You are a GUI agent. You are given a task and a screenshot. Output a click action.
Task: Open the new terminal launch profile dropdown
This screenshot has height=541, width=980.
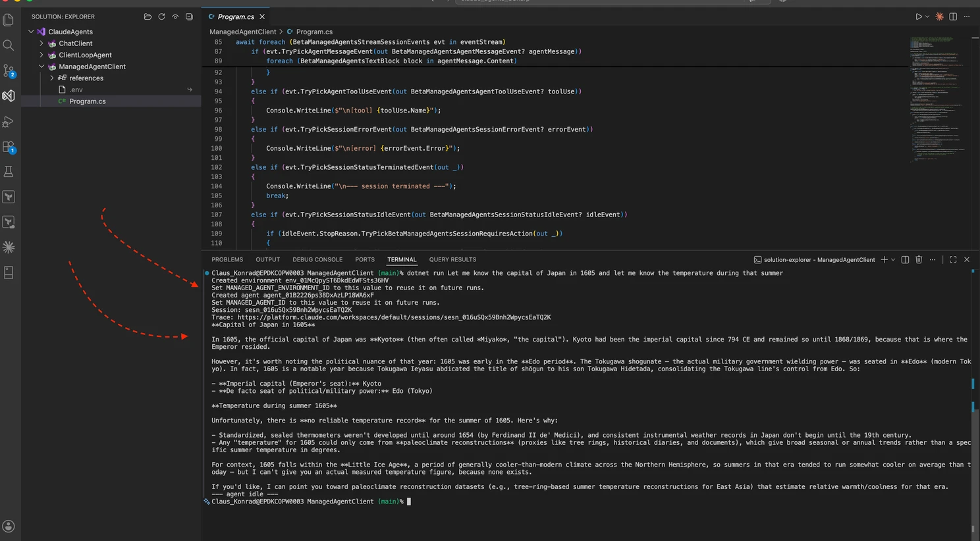coord(893,259)
